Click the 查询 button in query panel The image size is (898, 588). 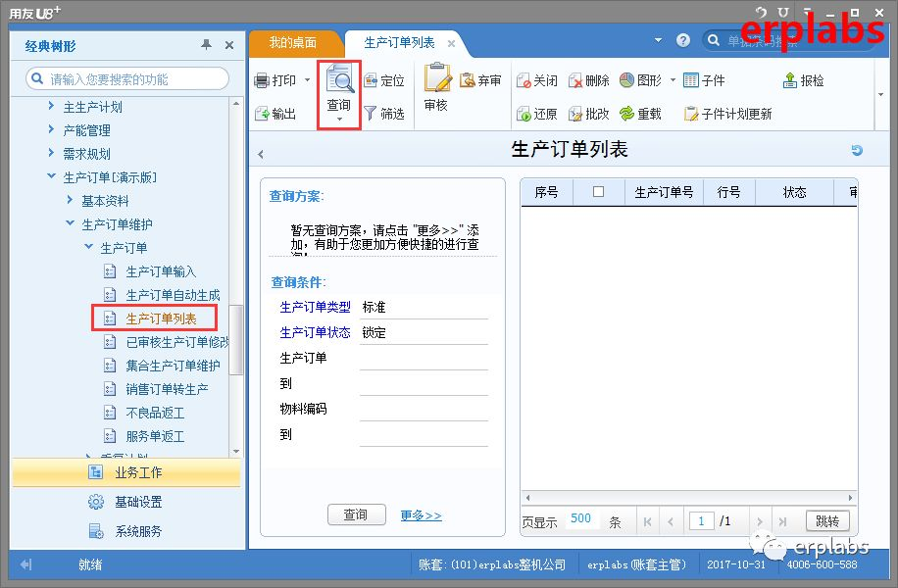click(356, 514)
